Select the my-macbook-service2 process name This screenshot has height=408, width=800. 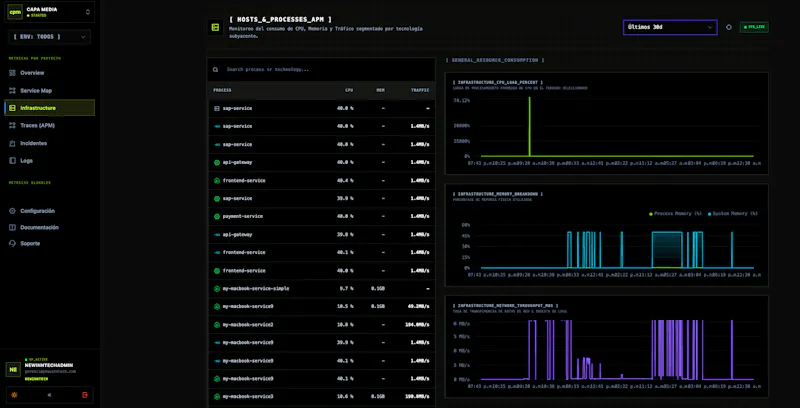[247, 325]
